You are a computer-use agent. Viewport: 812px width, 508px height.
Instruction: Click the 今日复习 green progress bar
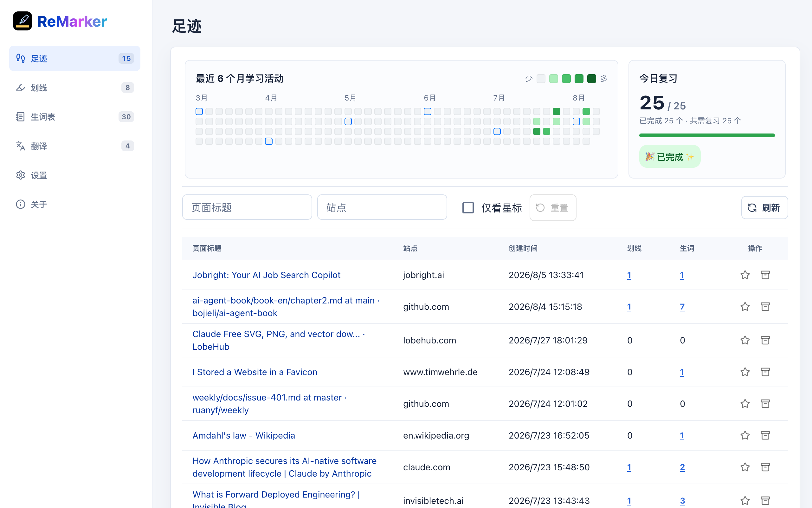click(706, 135)
